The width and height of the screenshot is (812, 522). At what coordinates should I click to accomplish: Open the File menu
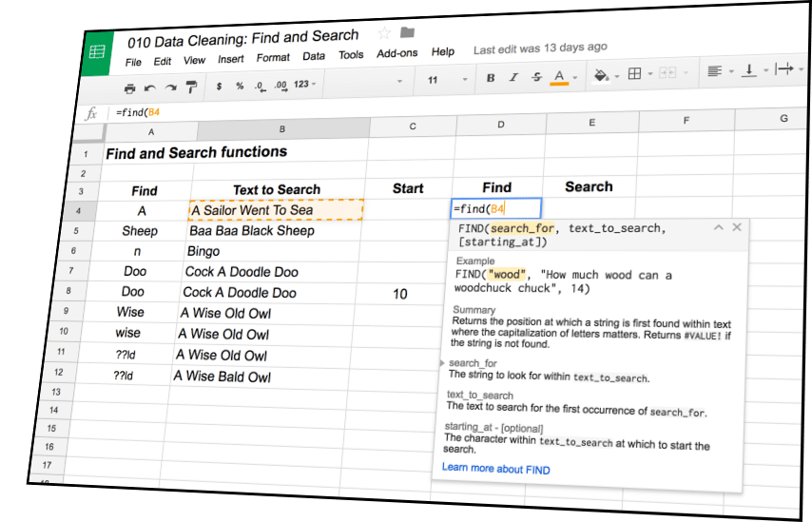[133, 62]
